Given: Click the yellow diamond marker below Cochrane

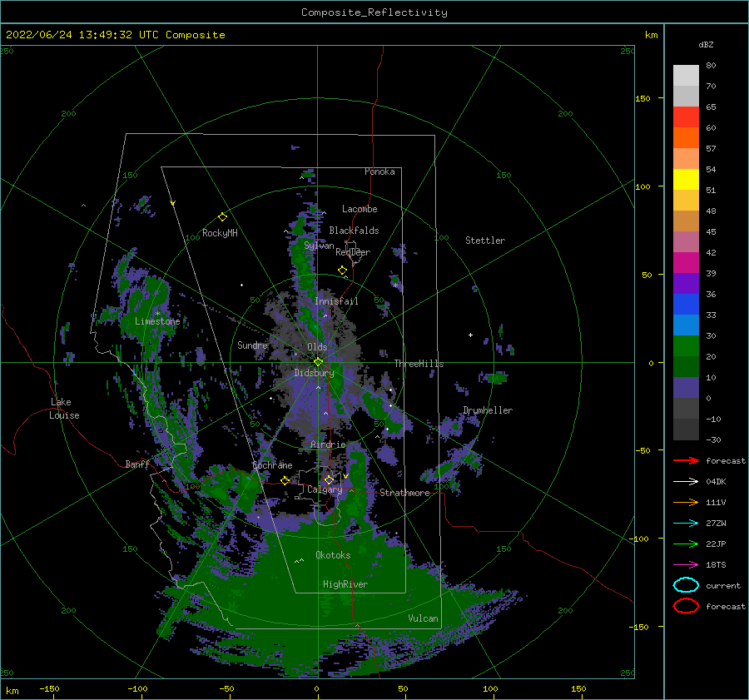Looking at the screenshot, I should 285,480.
